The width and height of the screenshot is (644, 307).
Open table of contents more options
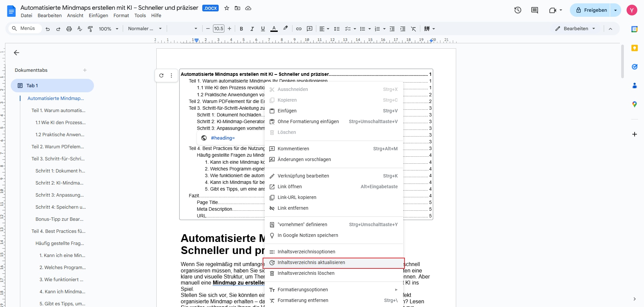click(171, 75)
